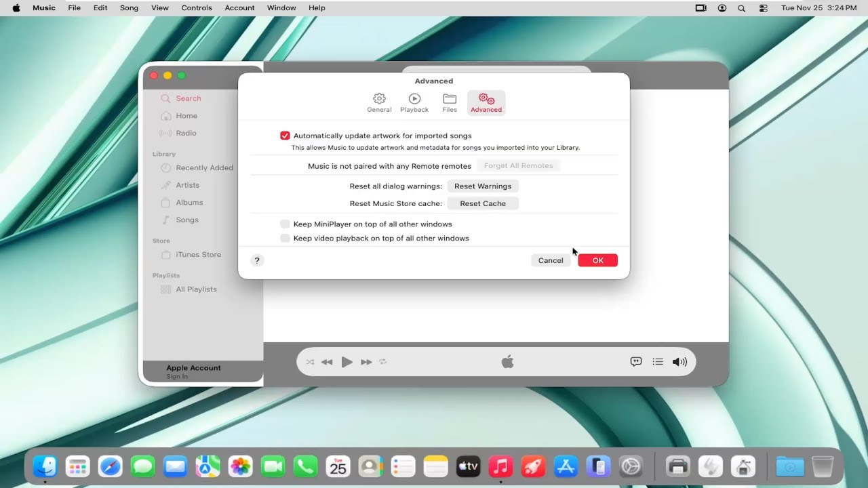Show Recently Added in the Library
The width and height of the screenshot is (868, 488).
[x=197, y=168]
